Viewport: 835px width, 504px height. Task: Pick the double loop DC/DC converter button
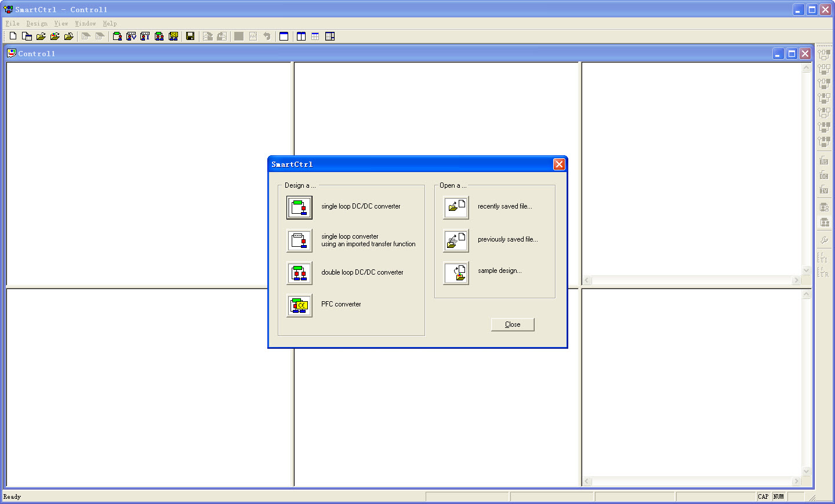point(299,273)
